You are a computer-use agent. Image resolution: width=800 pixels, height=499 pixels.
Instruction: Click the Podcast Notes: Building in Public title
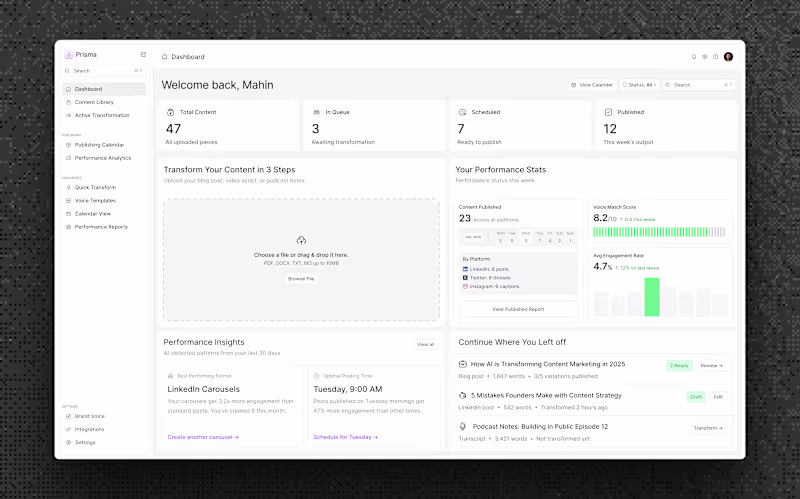point(540,427)
